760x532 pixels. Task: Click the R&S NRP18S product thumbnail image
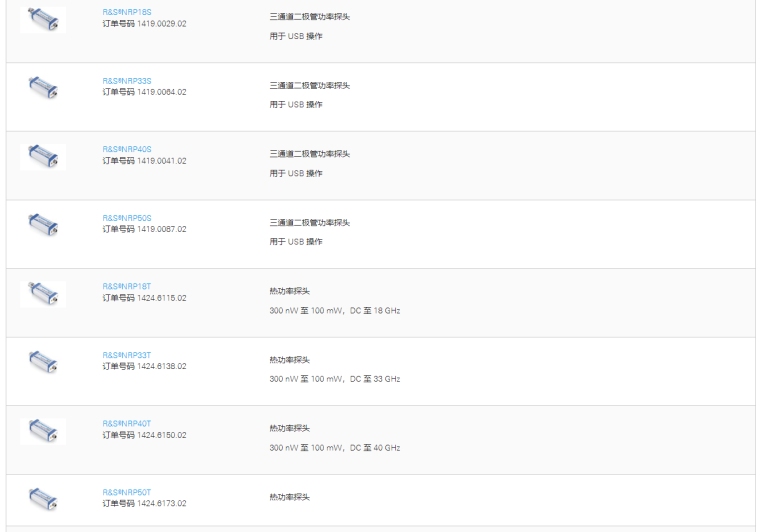coord(42,19)
